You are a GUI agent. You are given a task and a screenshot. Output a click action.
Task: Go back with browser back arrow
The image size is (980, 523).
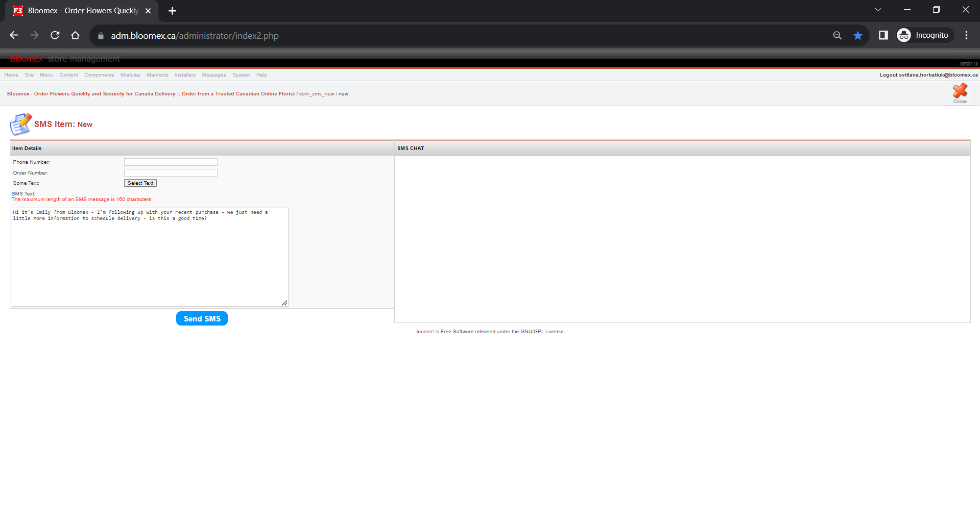coord(14,35)
